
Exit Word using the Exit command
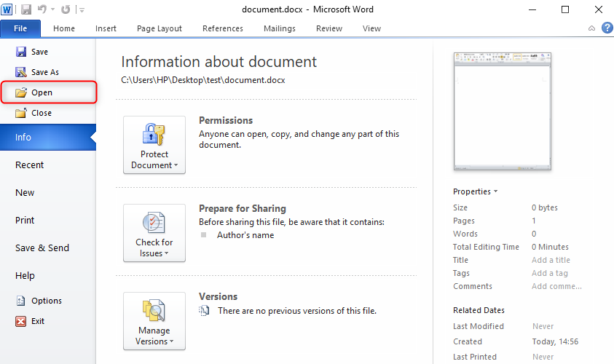(x=37, y=321)
